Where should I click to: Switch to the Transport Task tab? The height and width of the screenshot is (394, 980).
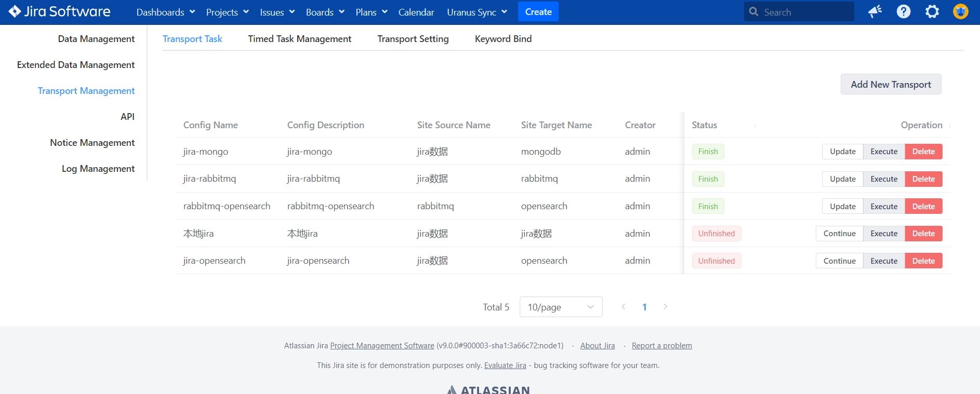click(192, 39)
